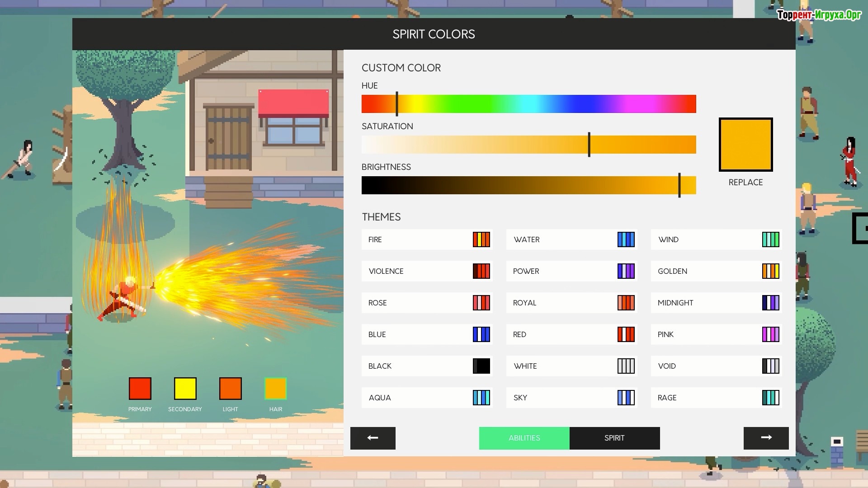Click the Replace custom color preview
The width and height of the screenshot is (868, 488).
coord(745,145)
